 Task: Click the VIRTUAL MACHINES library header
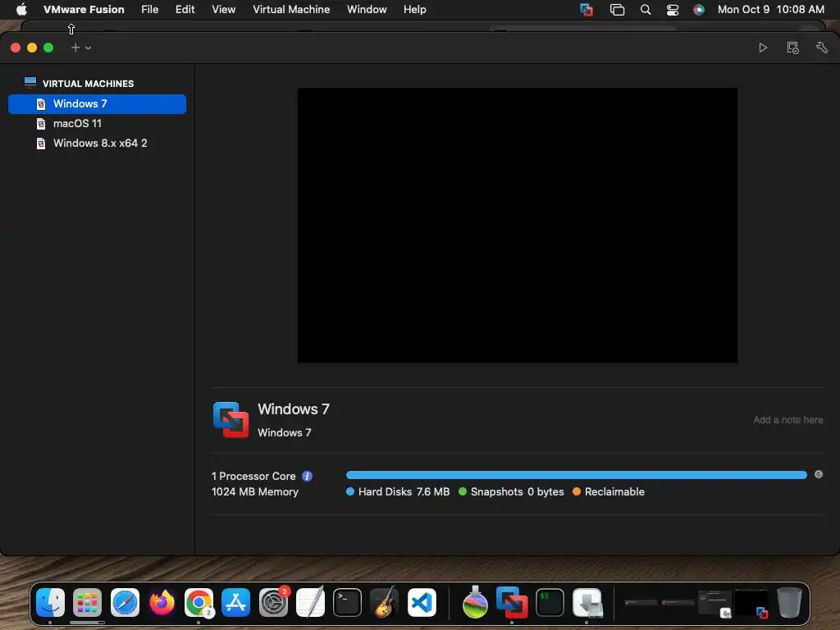click(x=88, y=84)
